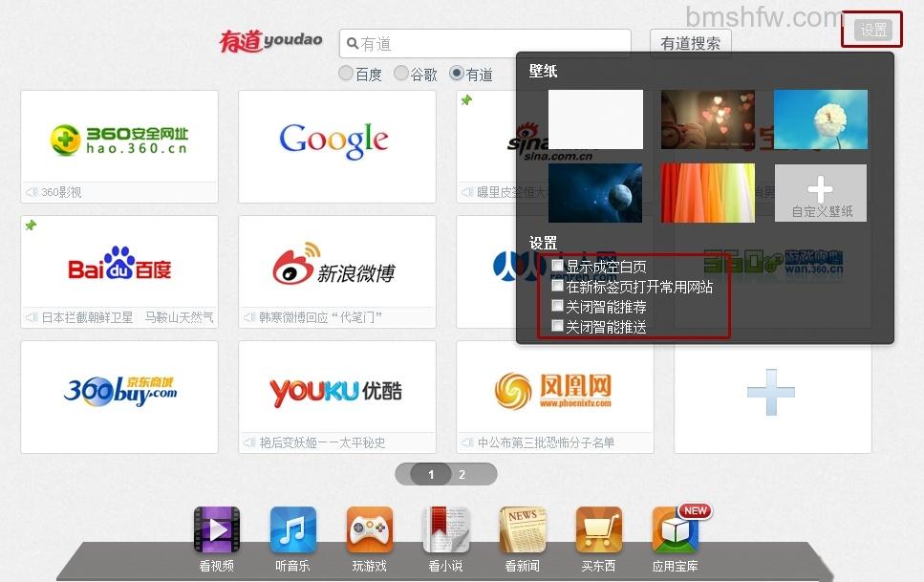Screen dimensions: 924x582
Task: Choose the planet in space wallpaper
Action: (595, 193)
